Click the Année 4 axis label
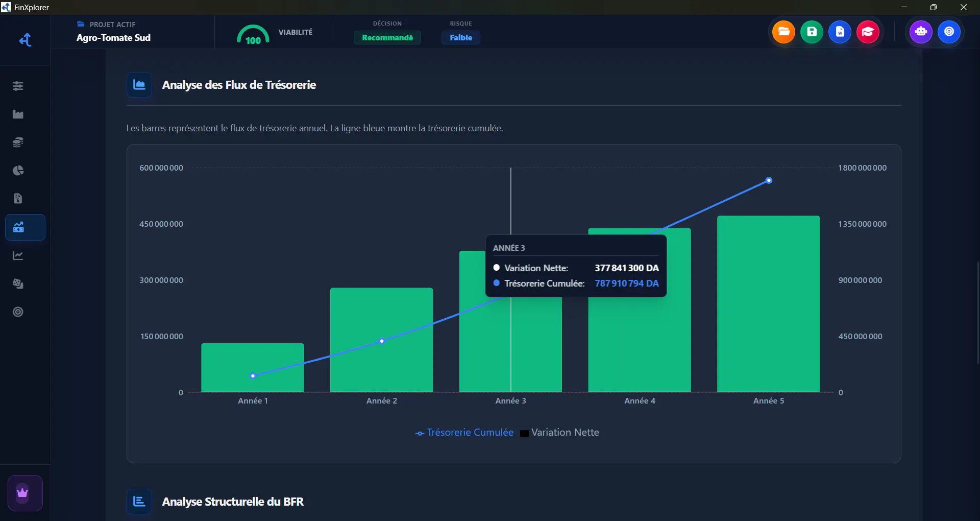Screen dimensions: 980x521 [640, 401]
